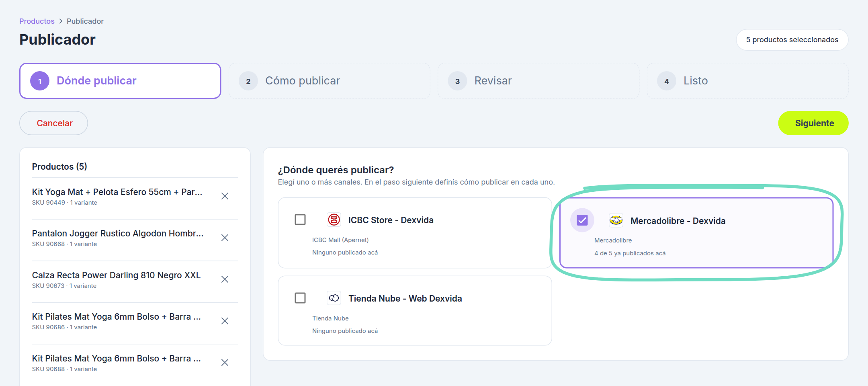
Task: Click the Productos (5) panel heading
Action: (x=59, y=166)
